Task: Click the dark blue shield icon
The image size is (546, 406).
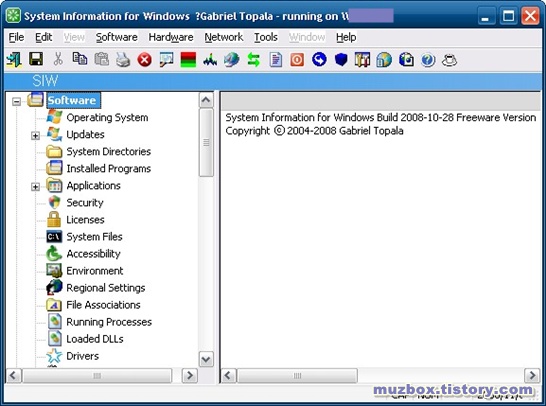Action: (341, 60)
